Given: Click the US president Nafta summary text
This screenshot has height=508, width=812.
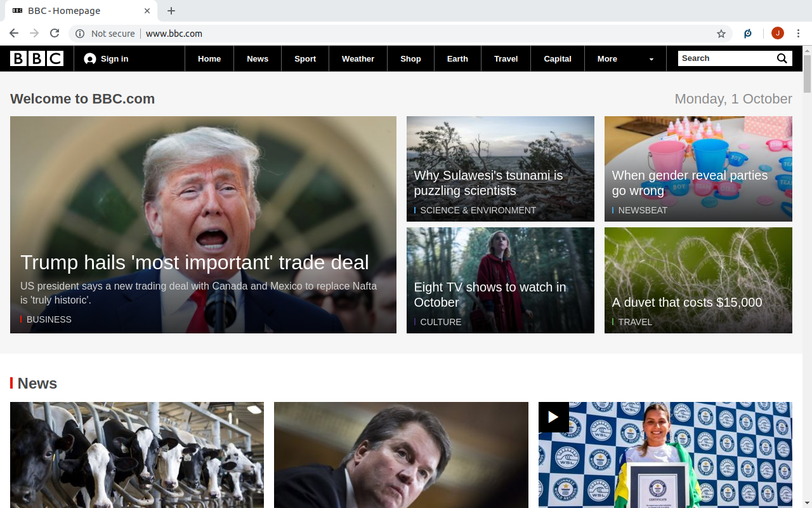Looking at the screenshot, I should point(199,293).
